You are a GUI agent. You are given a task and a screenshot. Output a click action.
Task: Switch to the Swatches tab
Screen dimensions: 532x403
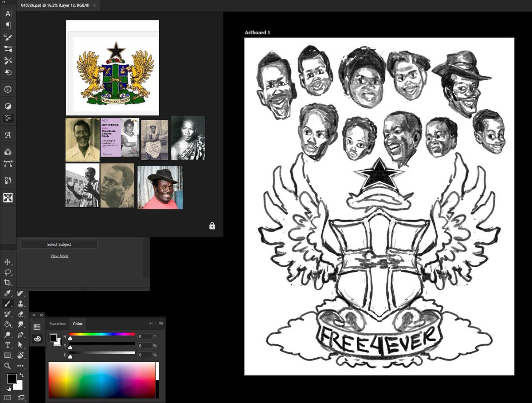point(57,324)
